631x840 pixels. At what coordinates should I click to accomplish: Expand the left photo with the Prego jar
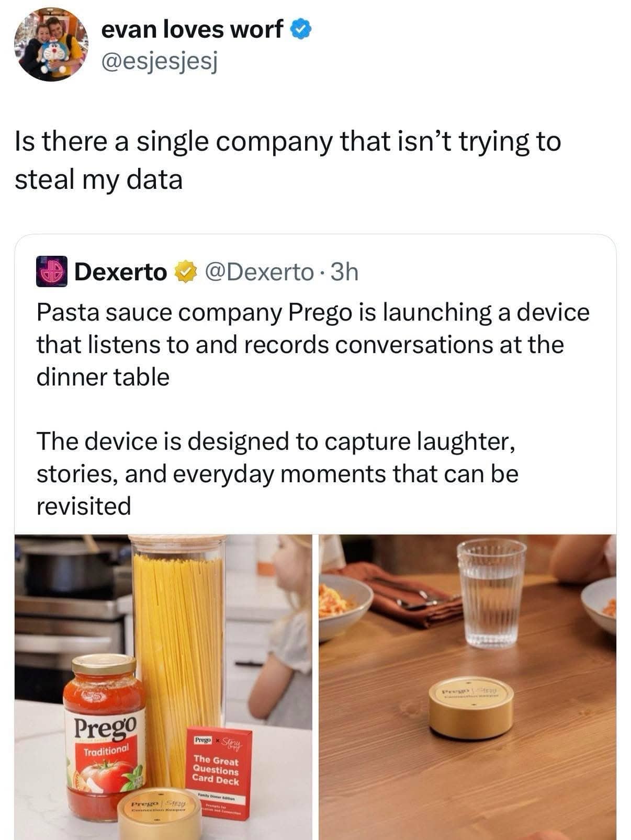[163, 686]
